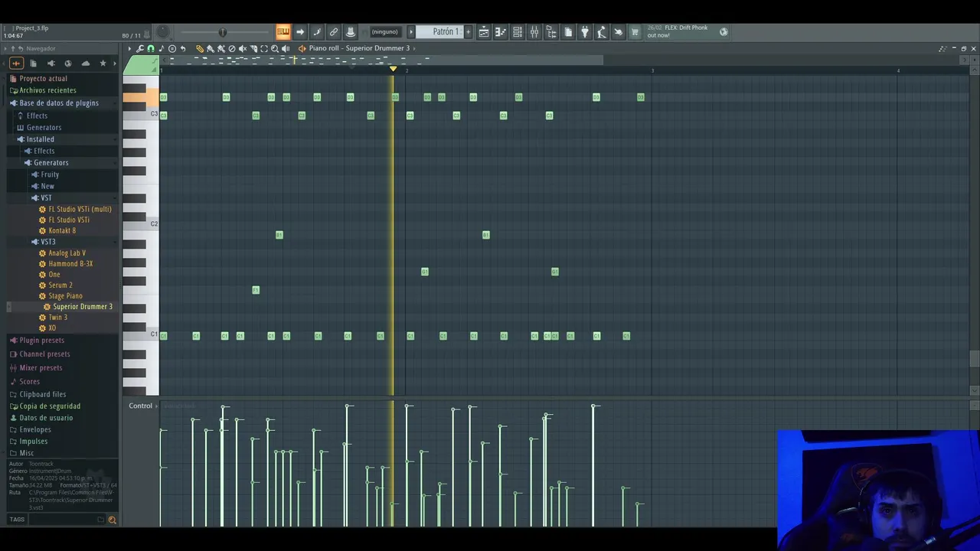This screenshot has height=551, width=980.
Task: Open the Playlist view from top toolbar
Action: [x=484, y=31]
